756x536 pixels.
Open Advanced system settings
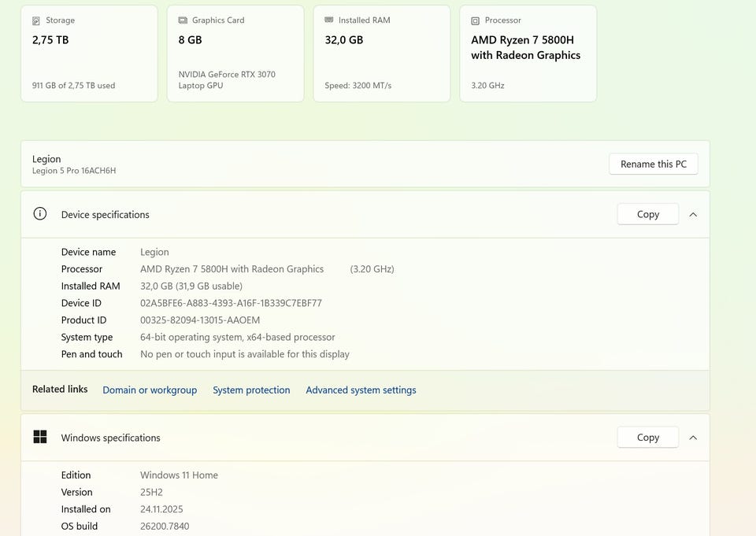[361, 390]
